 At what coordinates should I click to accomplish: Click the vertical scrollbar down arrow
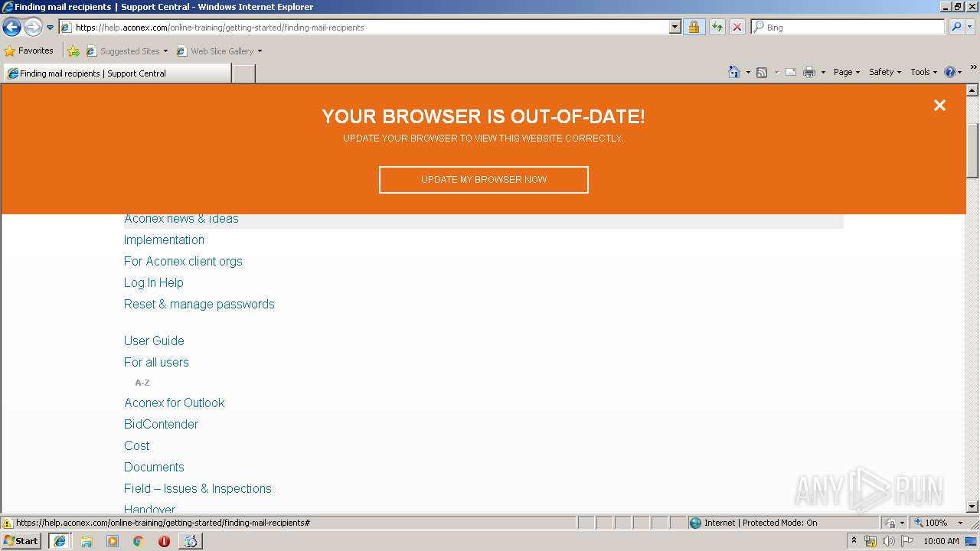point(972,507)
